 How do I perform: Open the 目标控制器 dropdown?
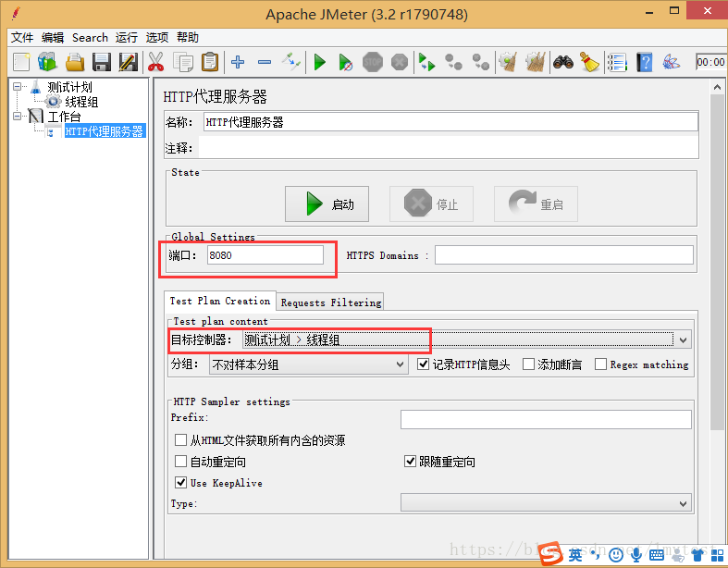tap(467, 340)
